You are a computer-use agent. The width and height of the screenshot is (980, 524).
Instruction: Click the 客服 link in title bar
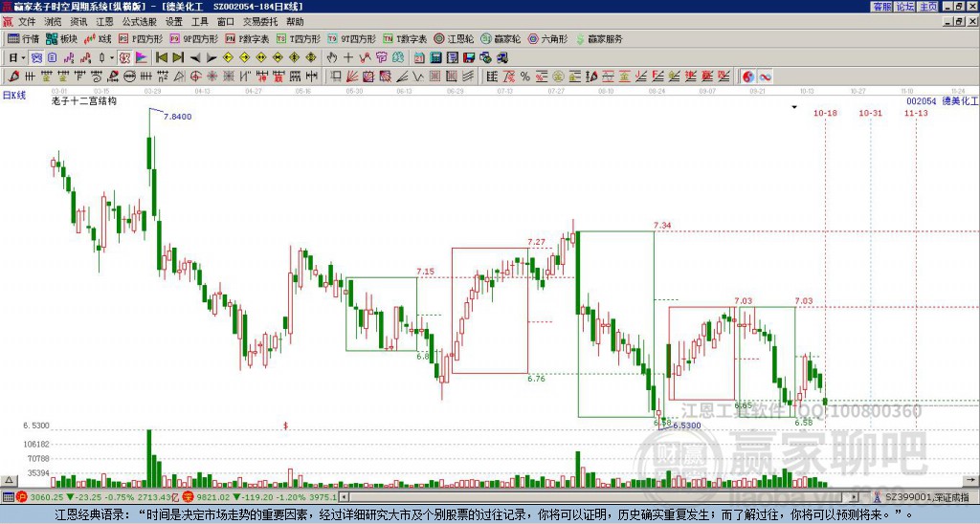pyautogui.click(x=881, y=7)
